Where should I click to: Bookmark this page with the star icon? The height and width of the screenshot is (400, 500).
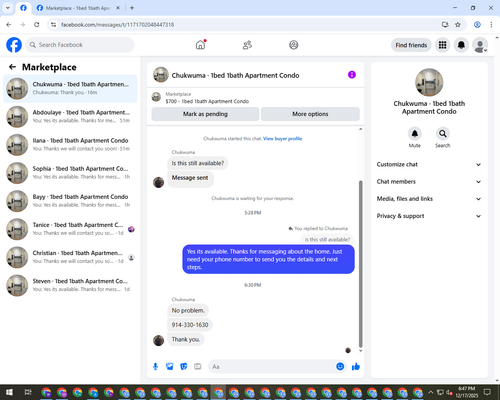pos(458,25)
